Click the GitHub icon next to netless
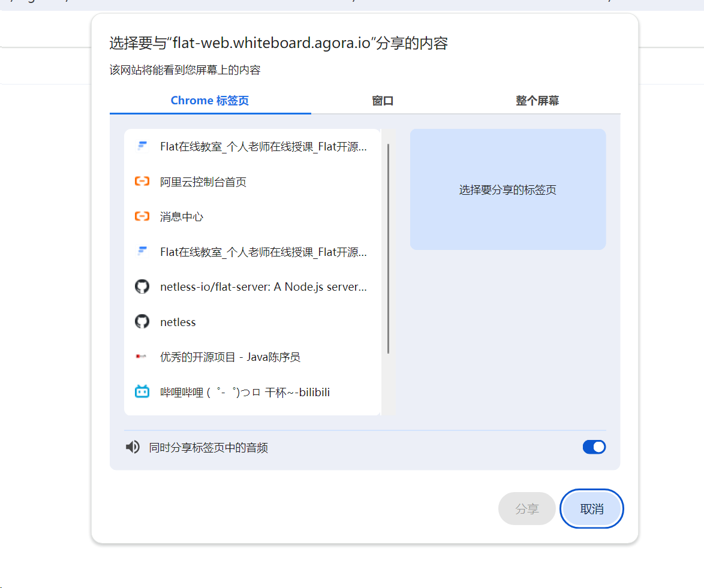Screen dimensions: 704x588 pos(142,321)
